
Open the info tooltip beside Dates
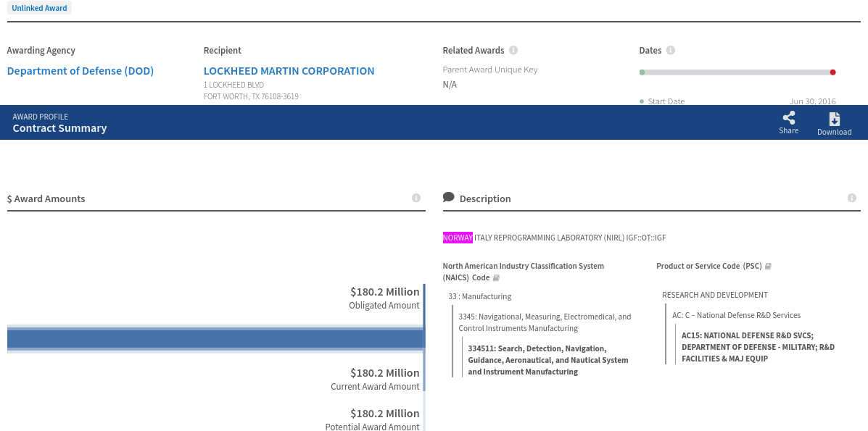[x=670, y=51]
